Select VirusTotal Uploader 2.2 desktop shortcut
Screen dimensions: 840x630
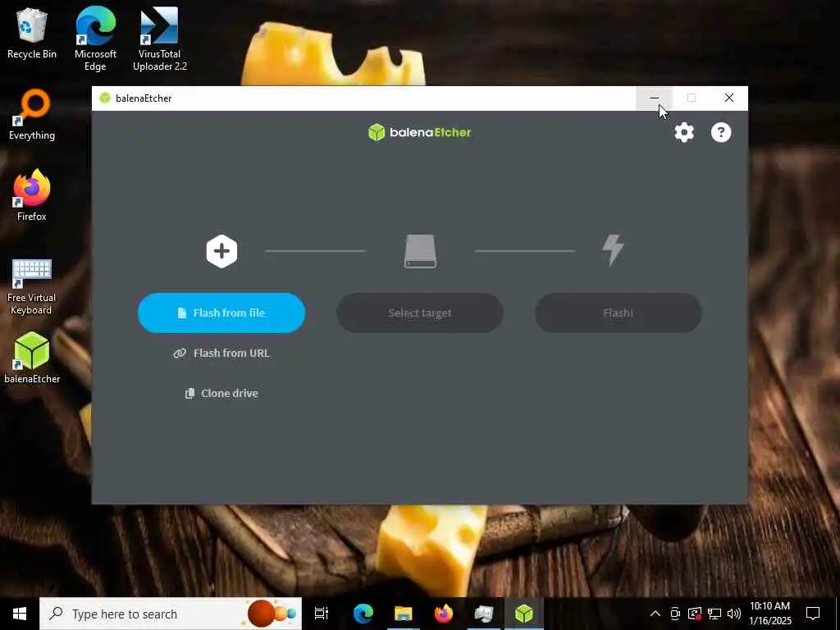pos(160,39)
